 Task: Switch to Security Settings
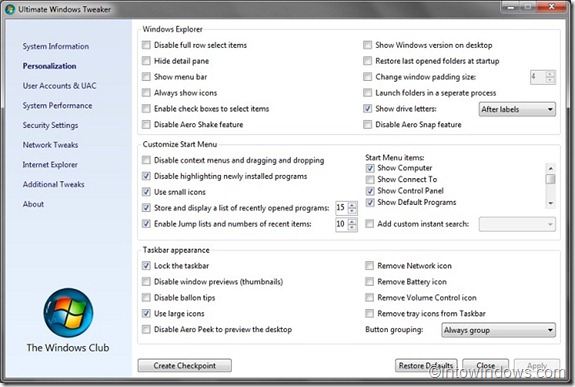point(50,125)
